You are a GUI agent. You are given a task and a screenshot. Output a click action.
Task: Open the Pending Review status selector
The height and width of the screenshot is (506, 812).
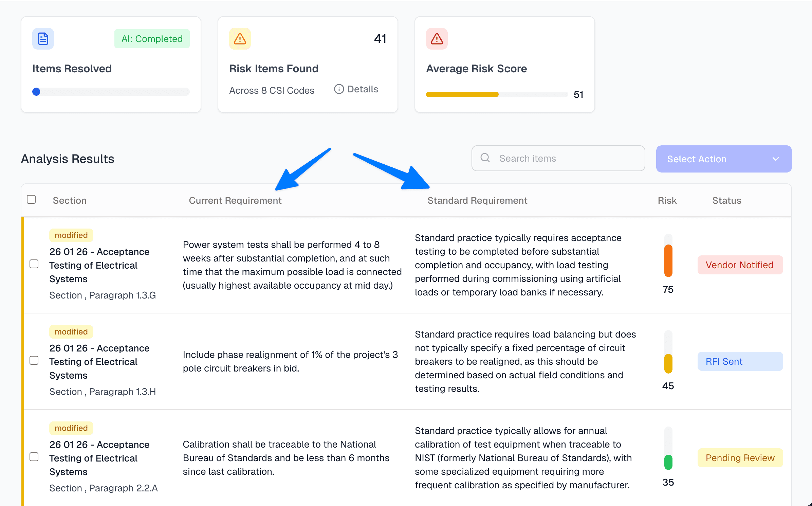click(x=740, y=458)
